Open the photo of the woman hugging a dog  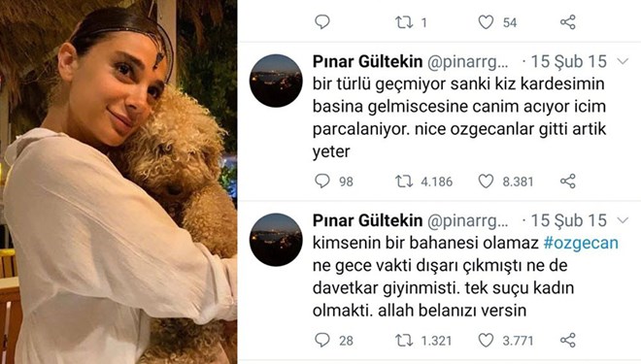click(x=118, y=182)
